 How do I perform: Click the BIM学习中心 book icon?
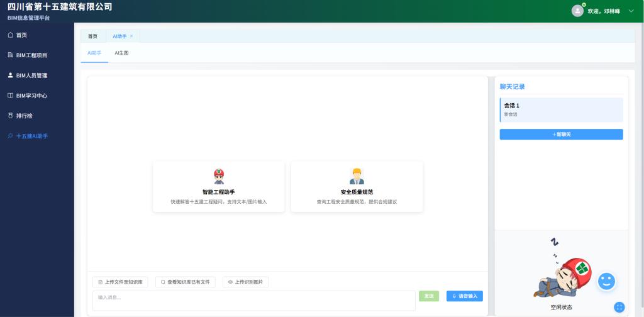coord(10,96)
